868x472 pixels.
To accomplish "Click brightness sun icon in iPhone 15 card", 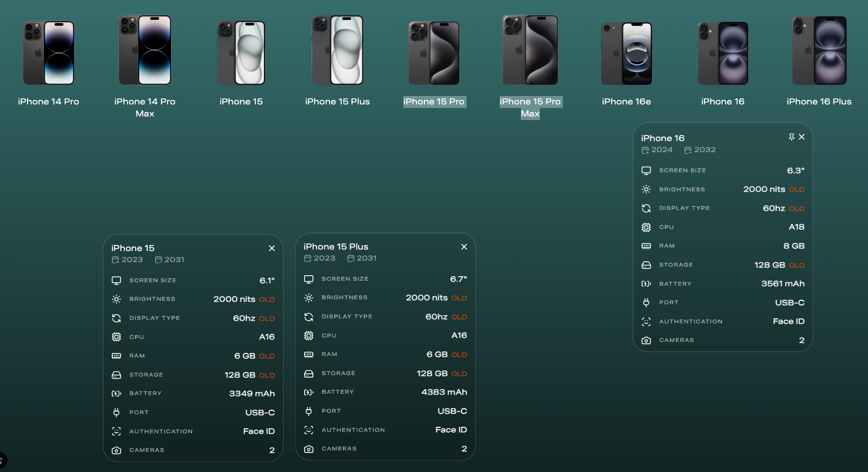I will [116, 299].
